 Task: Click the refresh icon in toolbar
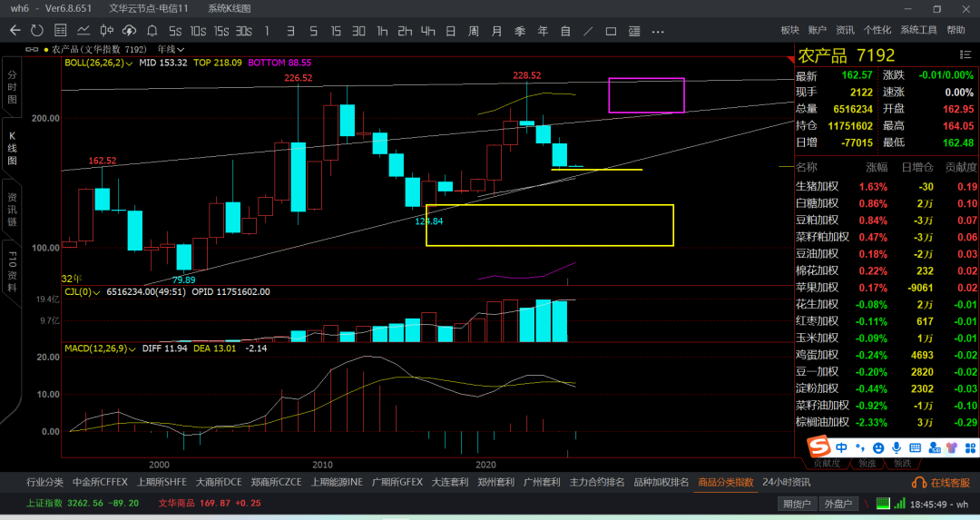click(37, 31)
